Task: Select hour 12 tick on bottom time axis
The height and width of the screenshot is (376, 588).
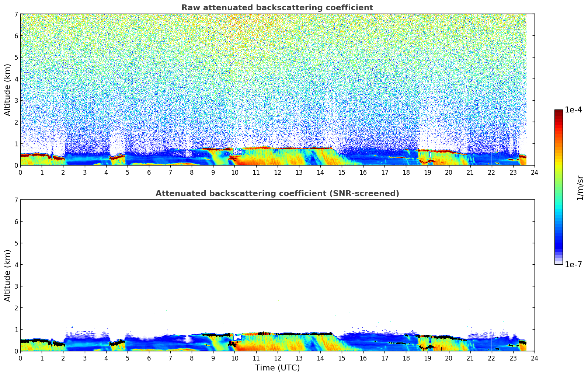Action: coord(277,358)
